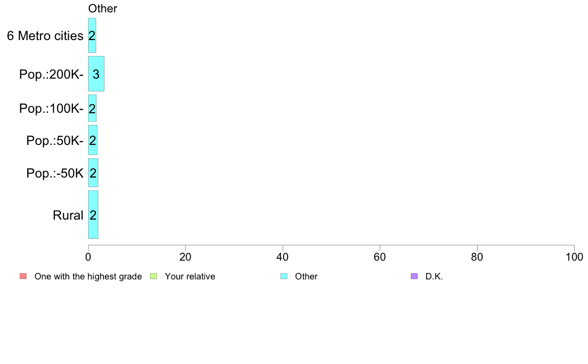This screenshot has height=364, width=588.
Task: Select the '6 Metro cities' bar
Action: pyautogui.click(x=92, y=35)
